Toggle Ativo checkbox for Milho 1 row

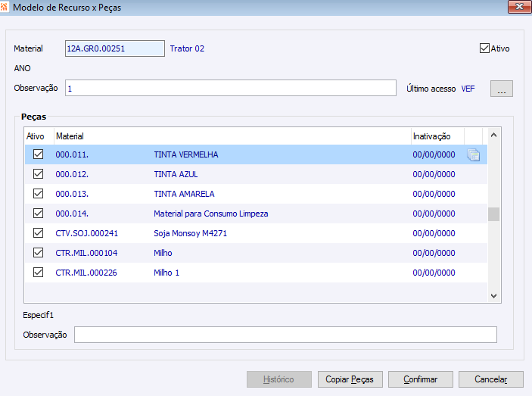tap(38, 273)
